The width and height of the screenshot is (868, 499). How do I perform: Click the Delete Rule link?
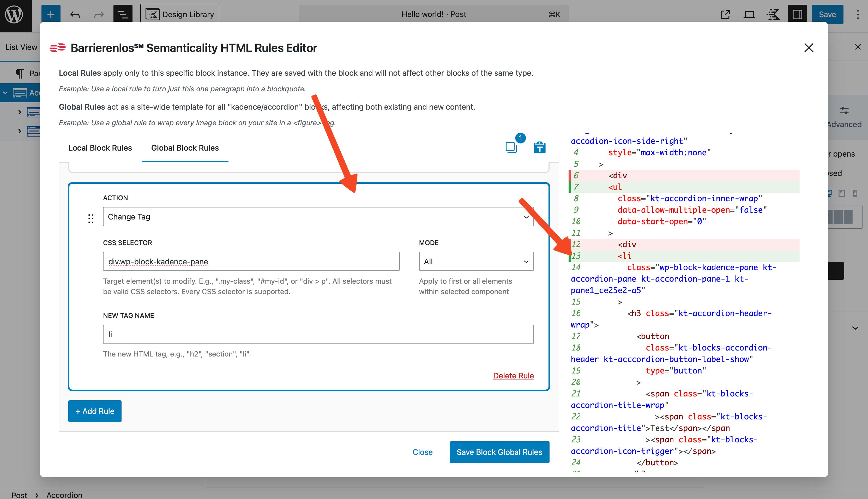513,376
